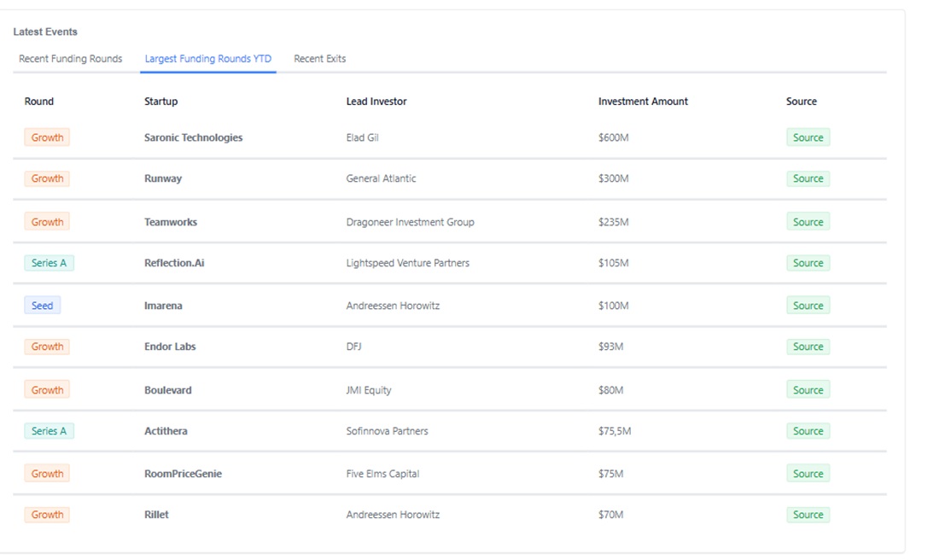This screenshot has width=939, height=560.
Task: Click the Imarena startup name
Action: coord(163,306)
